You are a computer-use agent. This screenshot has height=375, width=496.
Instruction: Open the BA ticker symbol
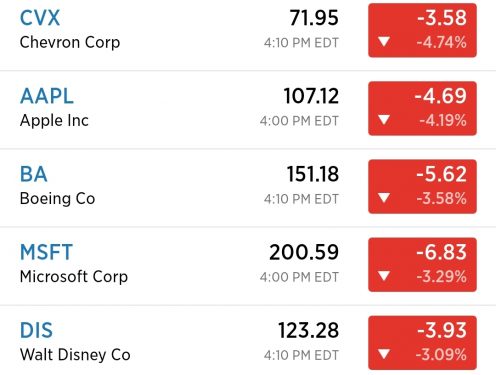(33, 174)
